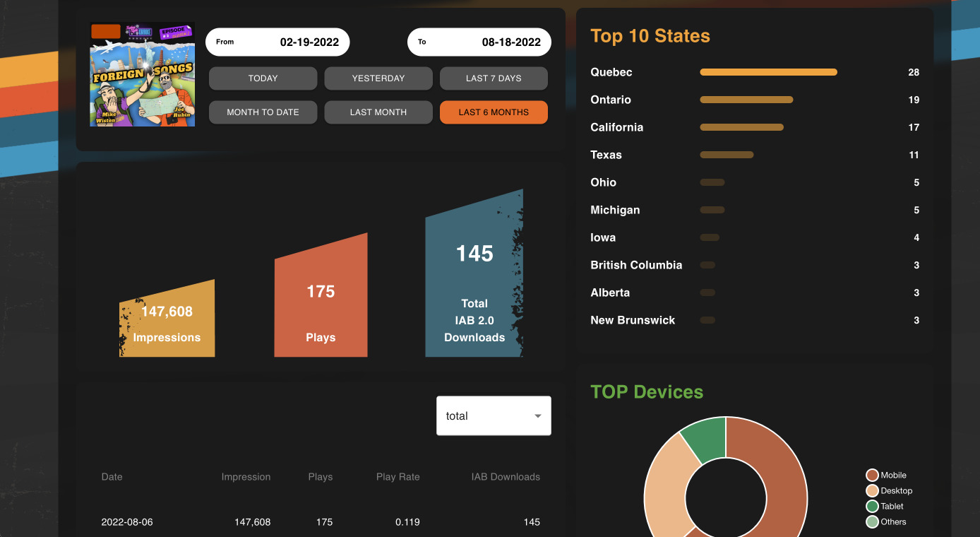980x537 pixels.
Task: Click the IAB Downloads column header
Action: [506, 477]
